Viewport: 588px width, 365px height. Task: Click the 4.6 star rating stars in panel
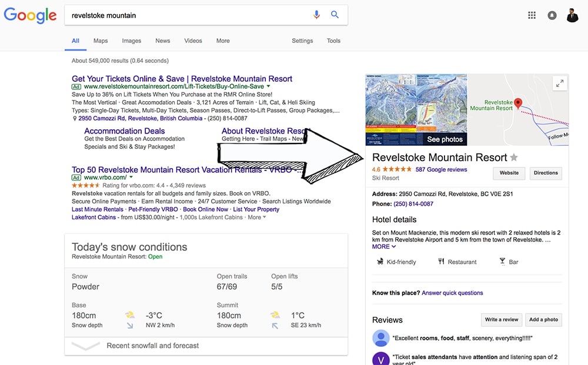(x=397, y=169)
